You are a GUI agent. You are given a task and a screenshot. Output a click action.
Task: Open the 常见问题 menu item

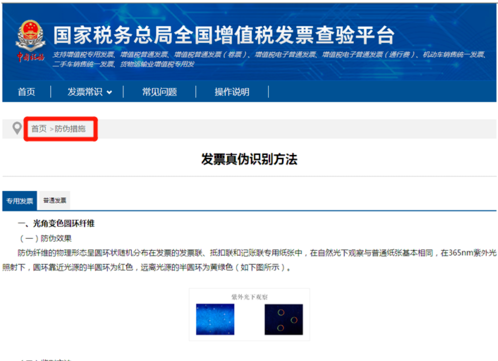pos(159,92)
